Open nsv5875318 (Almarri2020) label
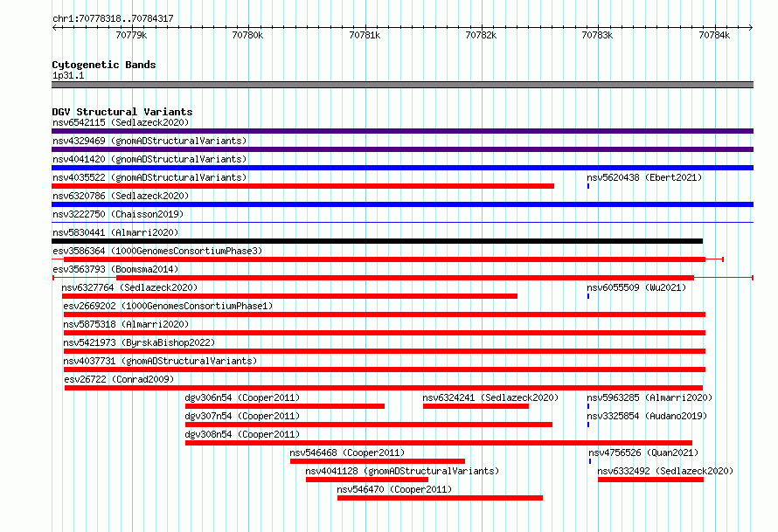Image resolution: width=778 pixels, height=532 pixels. pos(126,324)
